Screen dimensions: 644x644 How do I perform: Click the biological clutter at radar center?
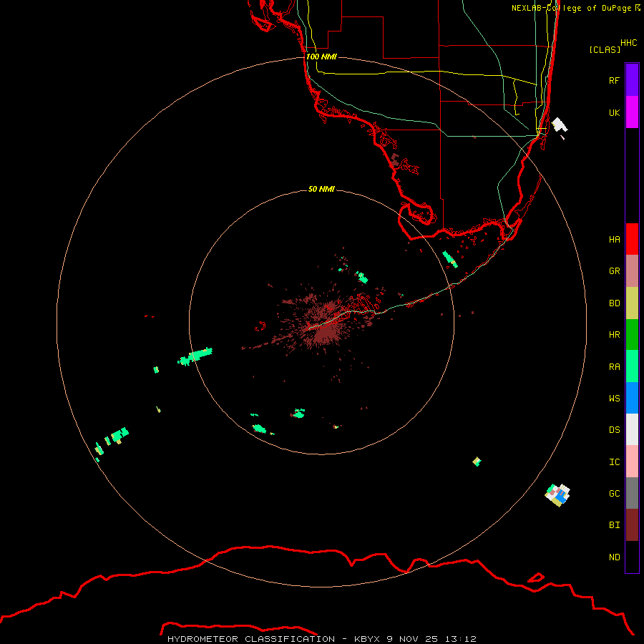[x=324, y=324]
